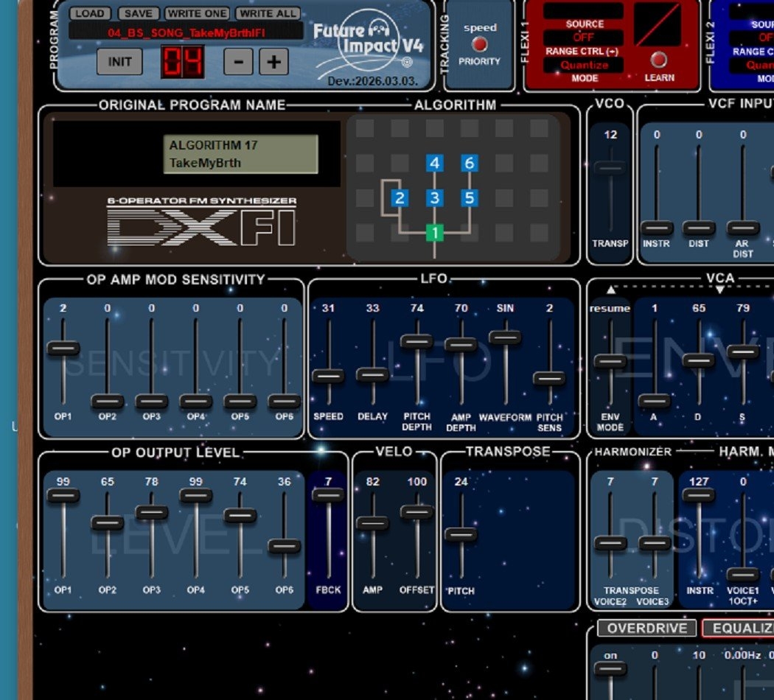The image size is (774, 700).
Task: Click the ALGORITHM 17 LCD display
Action: (x=241, y=154)
